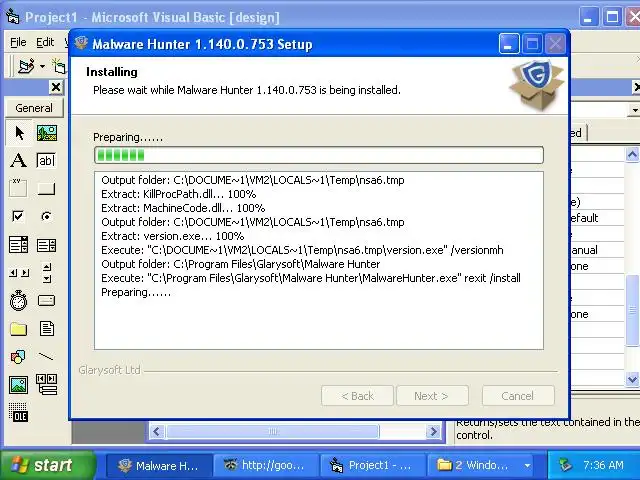Click the log line with MalwareHunter.exe

pyautogui.click(x=311, y=278)
